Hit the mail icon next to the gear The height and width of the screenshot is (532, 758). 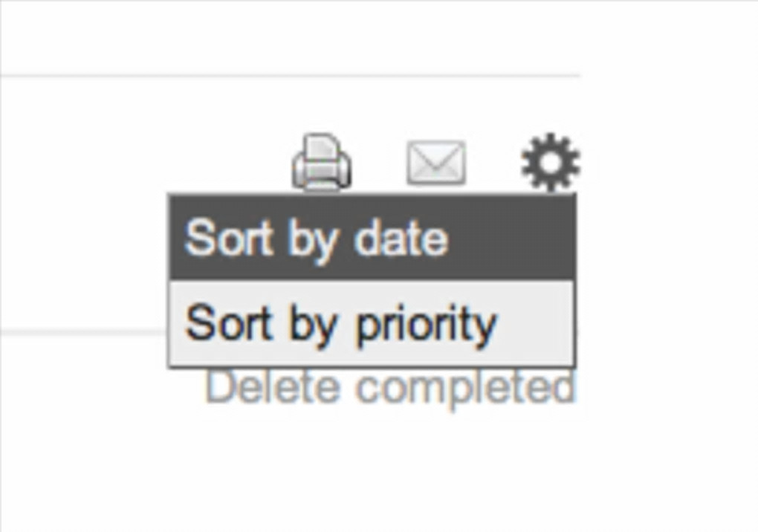click(x=436, y=162)
